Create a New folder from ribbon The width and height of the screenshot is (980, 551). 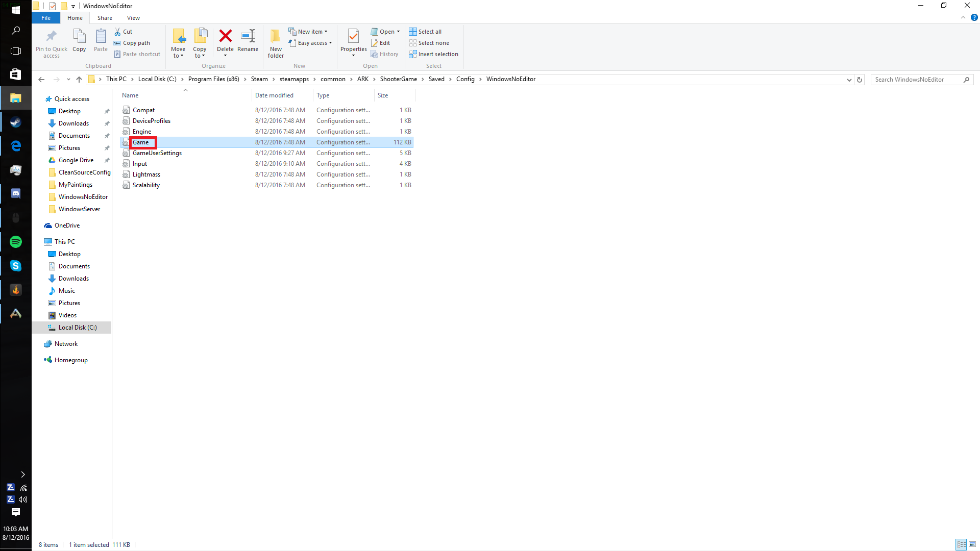(x=276, y=43)
